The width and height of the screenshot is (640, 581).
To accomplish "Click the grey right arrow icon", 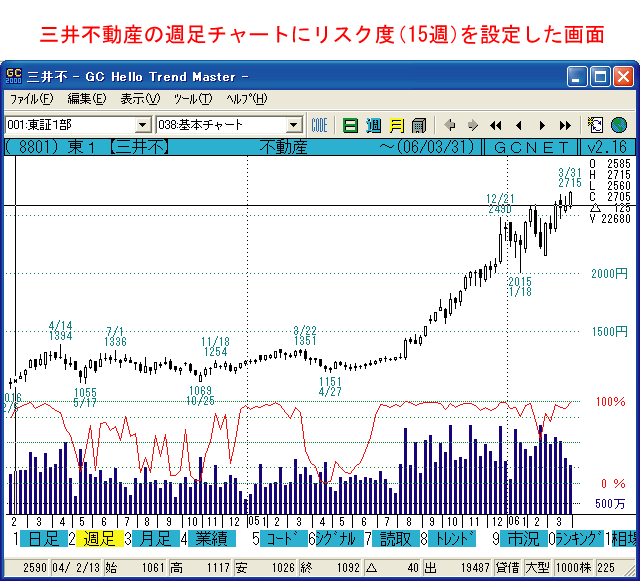I will click(473, 125).
